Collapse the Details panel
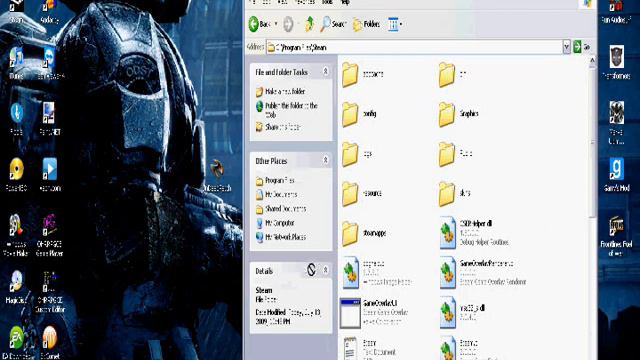 tap(325, 270)
